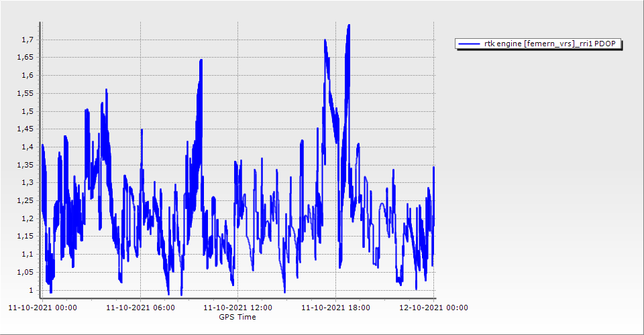
Task: Click the highest PDOP peak after 18:00
Action: point(349,26)
